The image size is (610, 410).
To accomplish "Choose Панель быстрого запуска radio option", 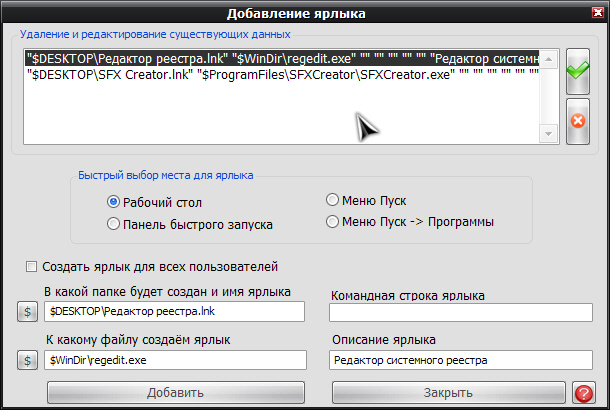I will (113, 224).
